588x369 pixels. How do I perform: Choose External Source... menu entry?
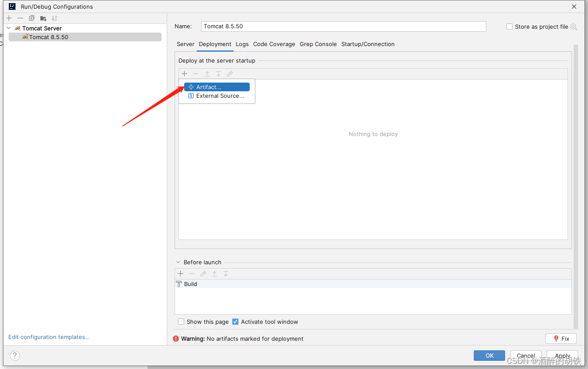point(217,96)
